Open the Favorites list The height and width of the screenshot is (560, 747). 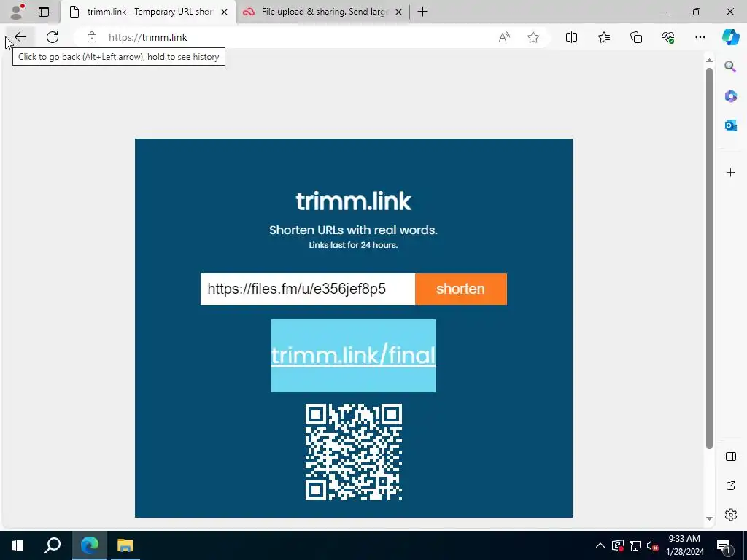(x=603, y=37)
